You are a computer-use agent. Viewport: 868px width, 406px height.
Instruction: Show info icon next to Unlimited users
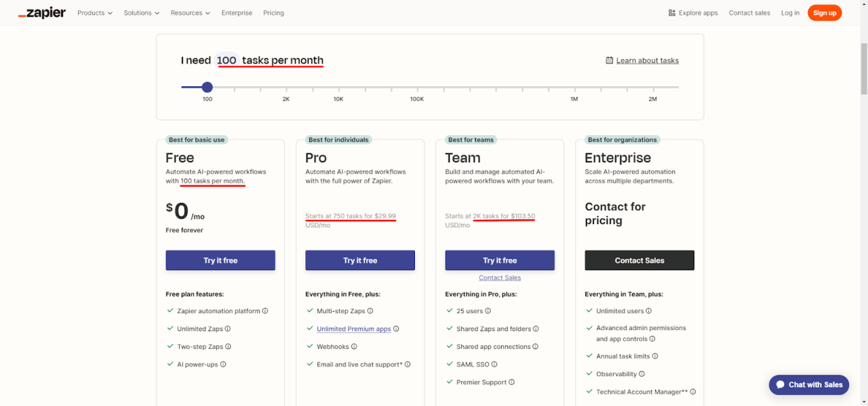[649, 311]
